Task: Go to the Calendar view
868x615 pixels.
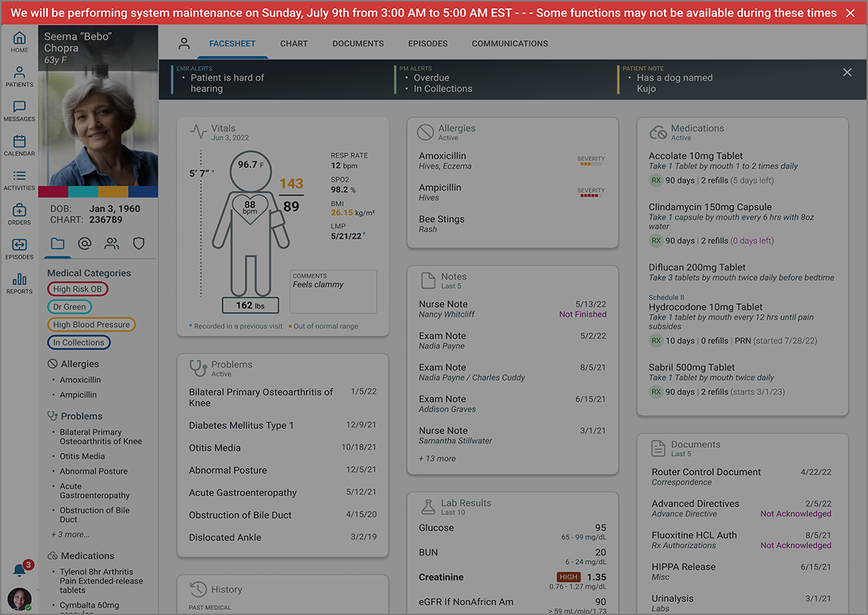Action: (20, 145)
